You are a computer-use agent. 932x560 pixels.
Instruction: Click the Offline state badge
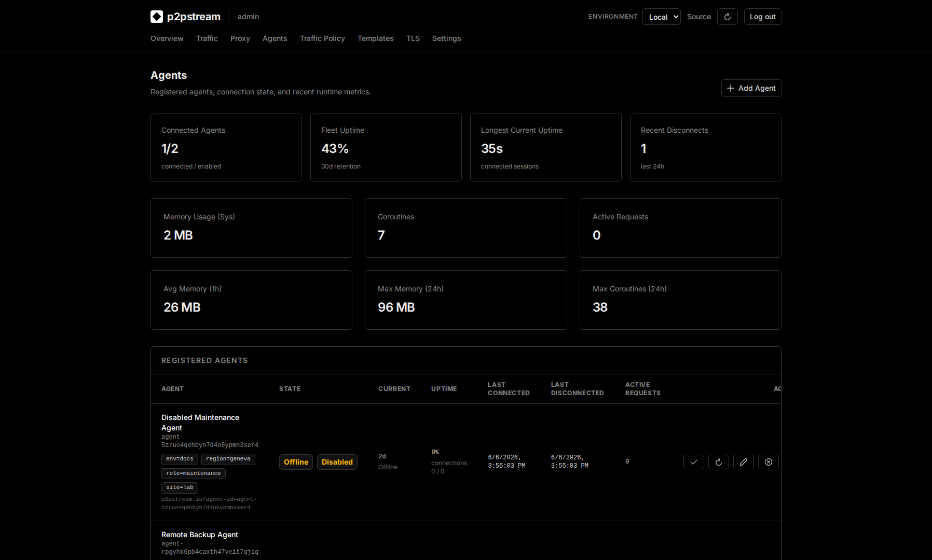pos(296,462)
